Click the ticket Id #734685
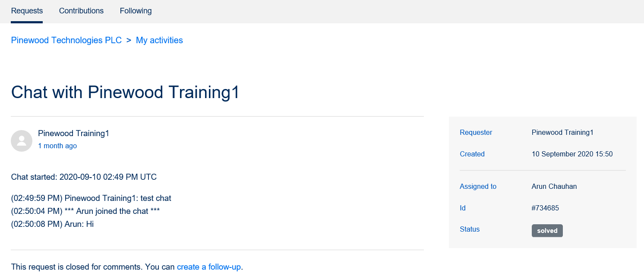Viewport: 644px width, 280px height. [545, 208]
